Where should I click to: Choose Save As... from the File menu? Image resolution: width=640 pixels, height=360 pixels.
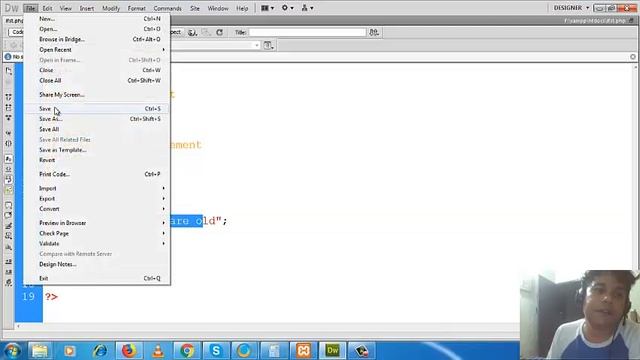pyautogui.click(x=97, y=119)
